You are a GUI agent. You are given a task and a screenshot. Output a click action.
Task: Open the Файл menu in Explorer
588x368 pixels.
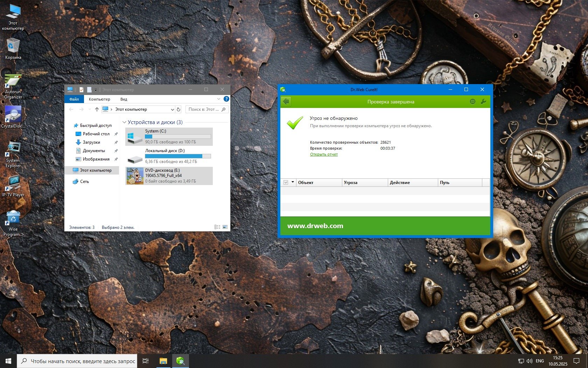[74, 99]
